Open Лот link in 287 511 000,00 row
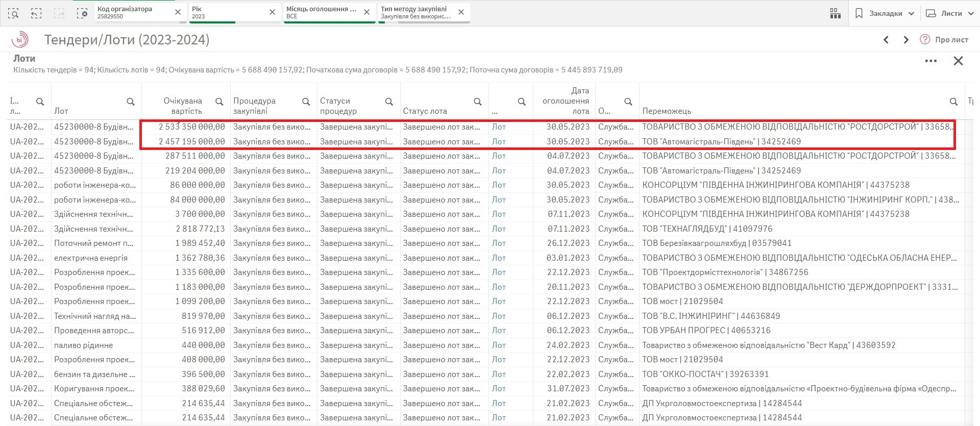This screenshot has height=426, width=980. (x=499, y=156)
